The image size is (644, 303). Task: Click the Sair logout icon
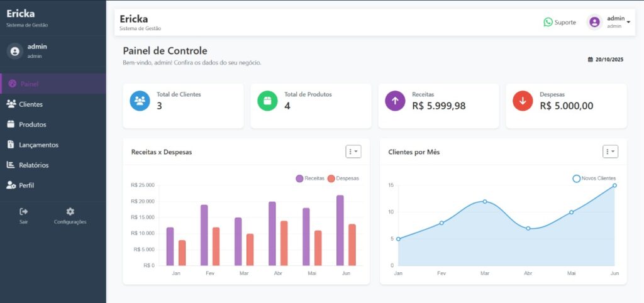coord(24,212)
